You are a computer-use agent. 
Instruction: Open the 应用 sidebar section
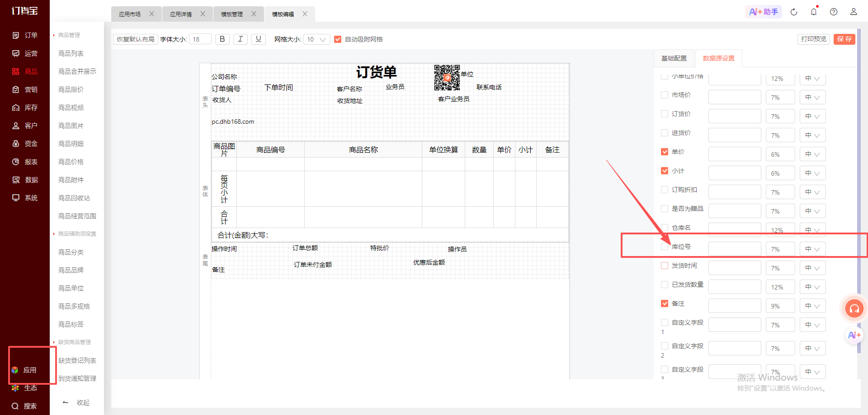[x=24, y=370]
